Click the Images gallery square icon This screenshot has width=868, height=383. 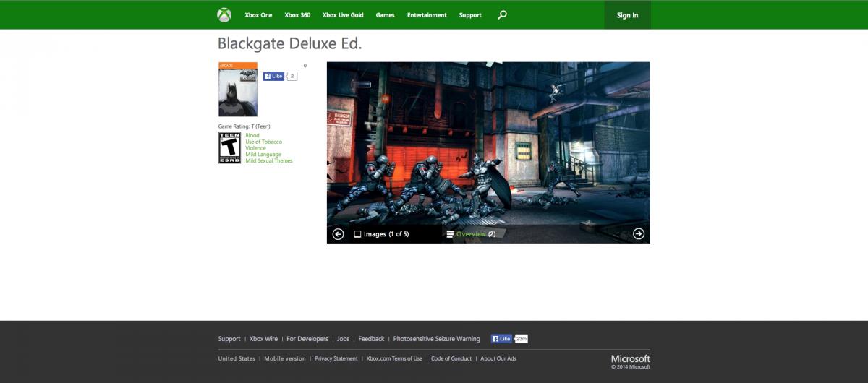point(357,234)
